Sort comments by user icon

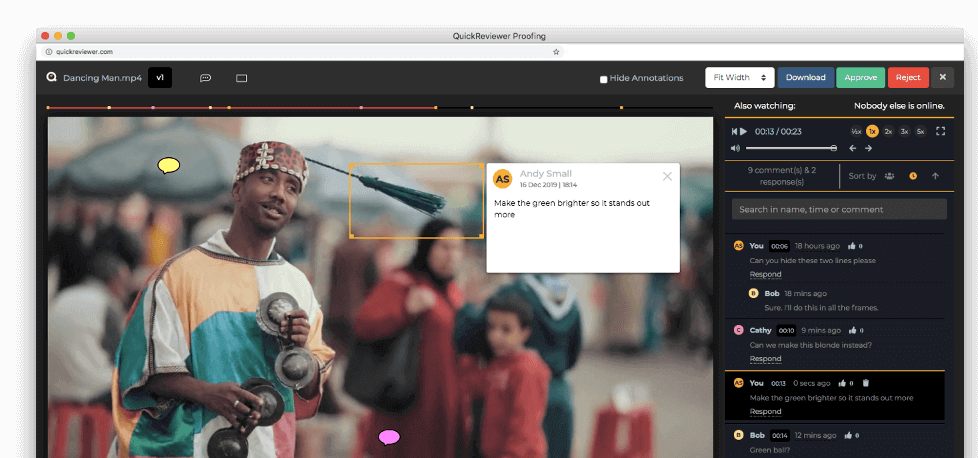point(889,176)
